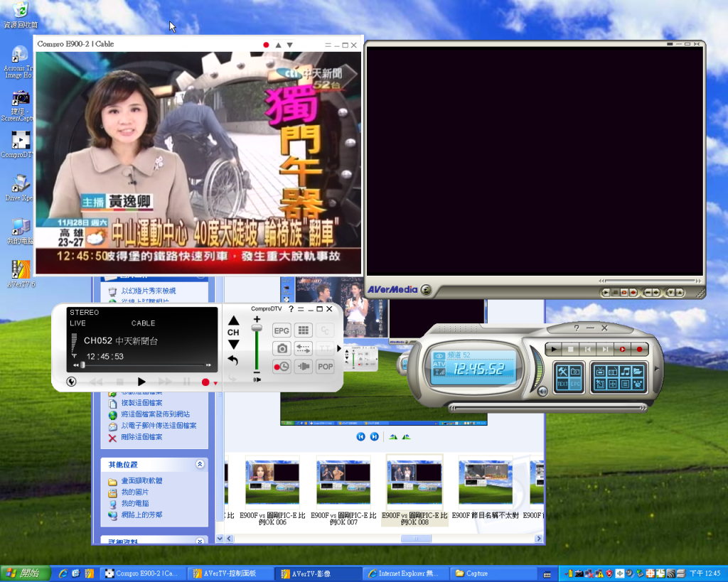728x582 pixels.
Task: Click the down triangle in Compro E900-2 title bar
Action: [x=290, y=45]
